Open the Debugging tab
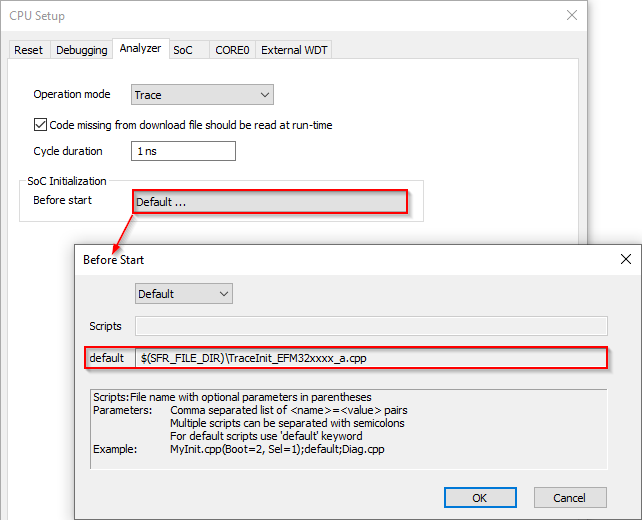Screen dimensions: 642x520 81,50
